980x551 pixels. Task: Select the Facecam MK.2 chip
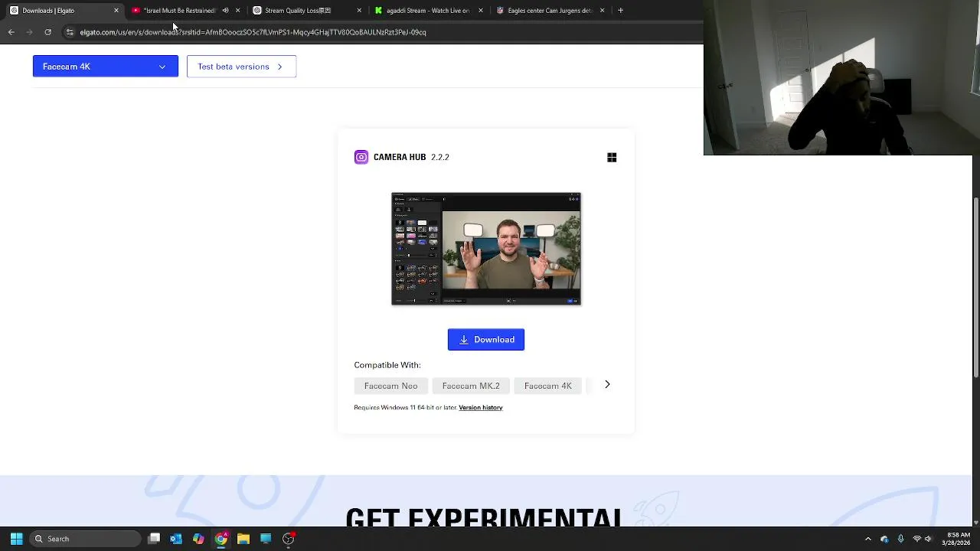tap(471, 386)
